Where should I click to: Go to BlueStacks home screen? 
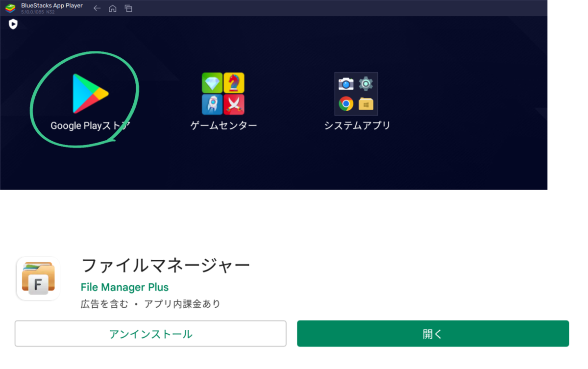[113, 8]
